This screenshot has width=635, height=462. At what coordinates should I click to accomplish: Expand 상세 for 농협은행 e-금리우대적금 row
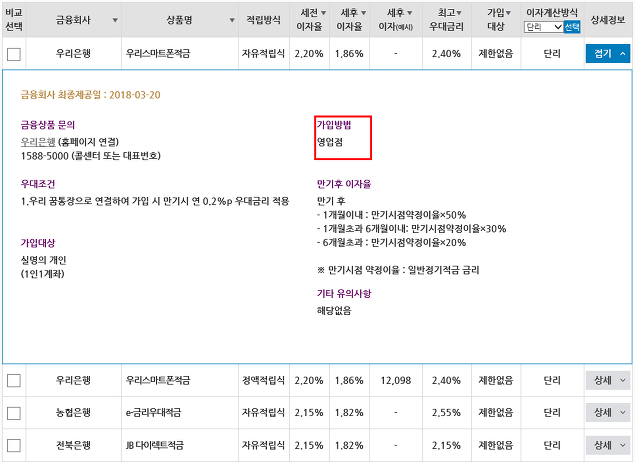pos(607,413)
